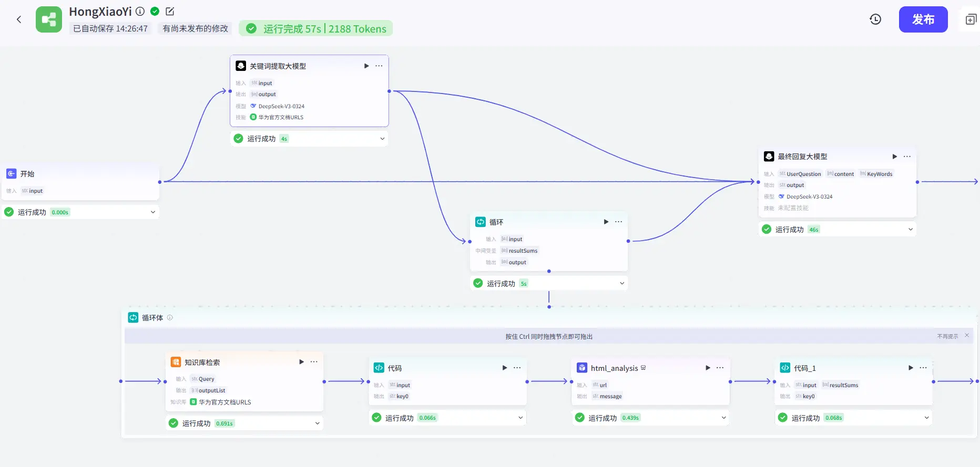Image resolution: width=980 pixels, height=467 pixels.
Task: Expand 代码_1 run result dropdown
Action: click(x=926, y=418)
